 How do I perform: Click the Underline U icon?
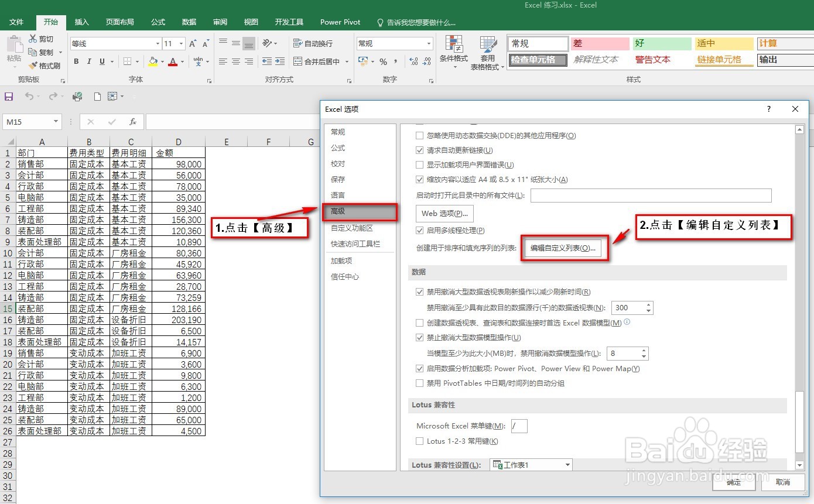tap(102, 61)
